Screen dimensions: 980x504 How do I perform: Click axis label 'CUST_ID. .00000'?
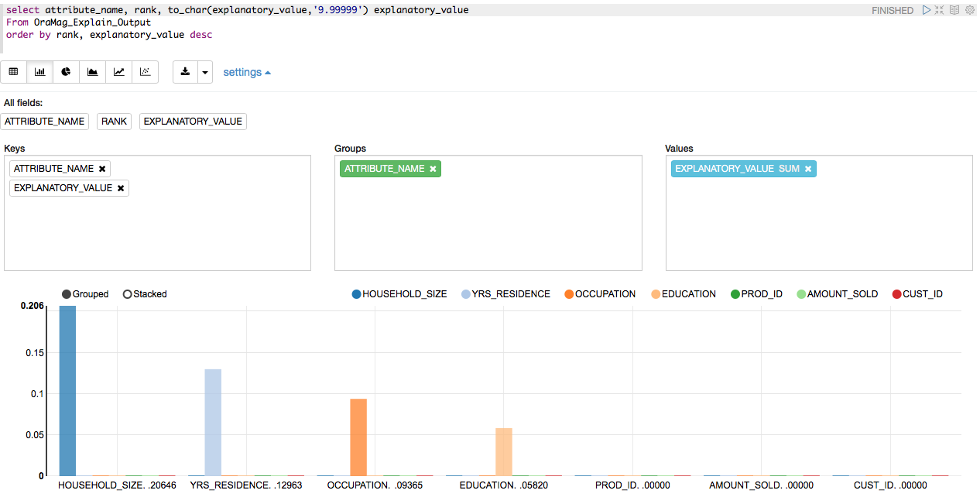click(890, 485)
